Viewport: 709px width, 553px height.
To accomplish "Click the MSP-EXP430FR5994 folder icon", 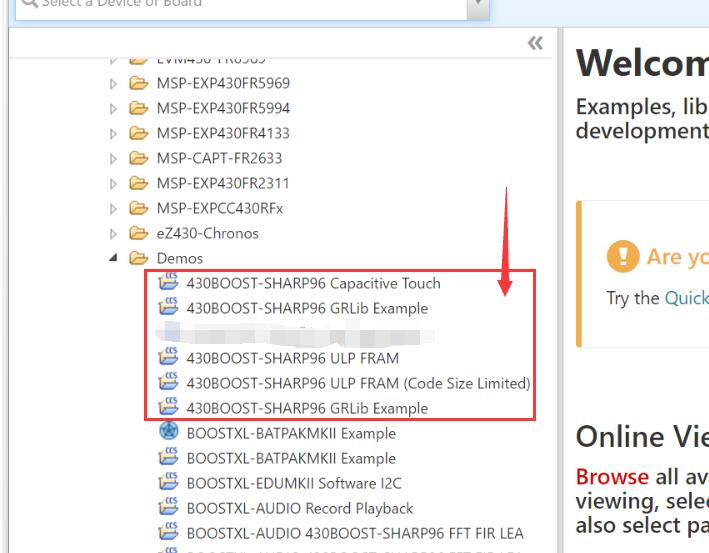I will [138, 108].
